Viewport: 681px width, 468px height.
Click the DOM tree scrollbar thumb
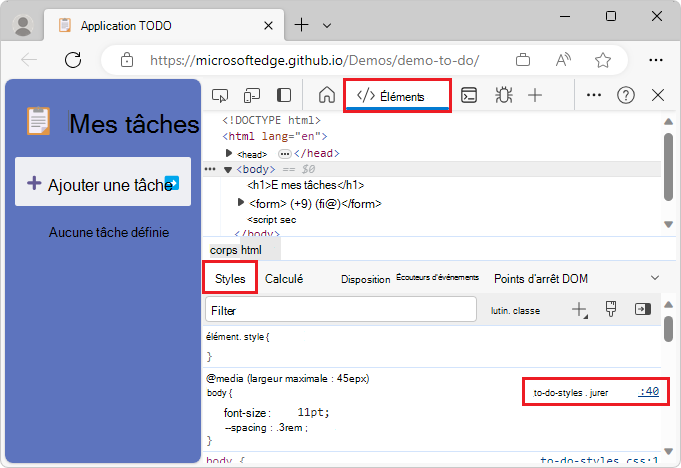pos(668,167)
